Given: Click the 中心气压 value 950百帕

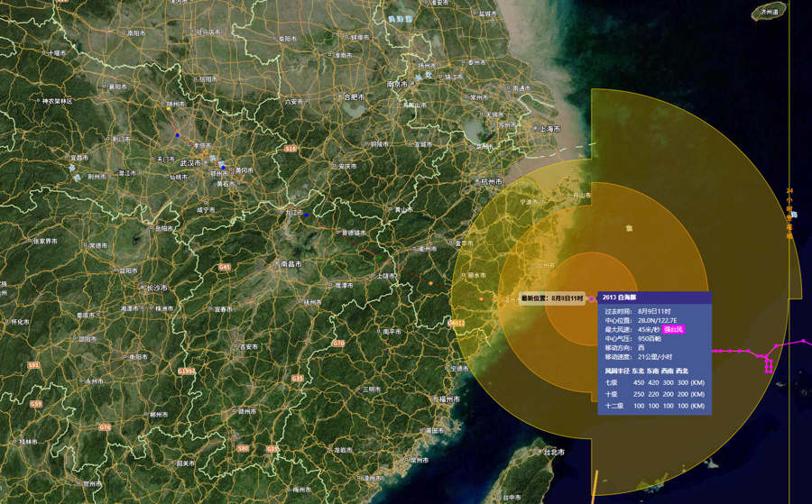Looking at the screenshot, I should tap(650, 338).
